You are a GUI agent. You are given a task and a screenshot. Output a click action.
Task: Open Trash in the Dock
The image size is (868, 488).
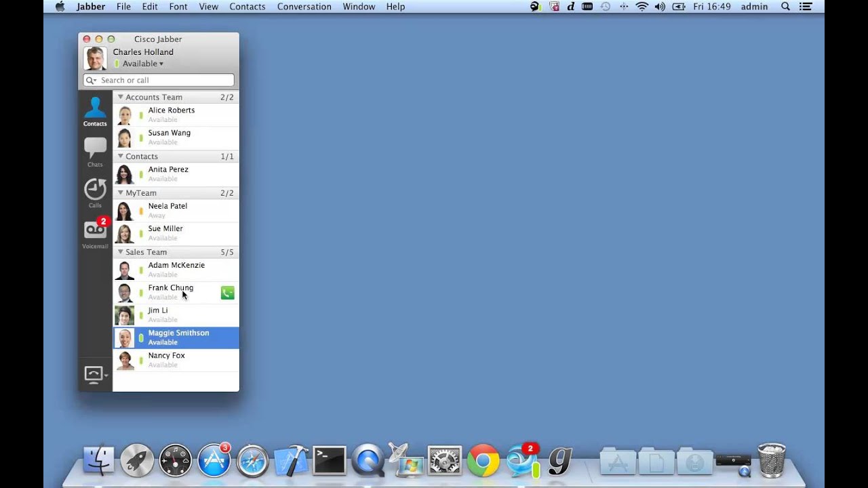(x=772, y=460)
